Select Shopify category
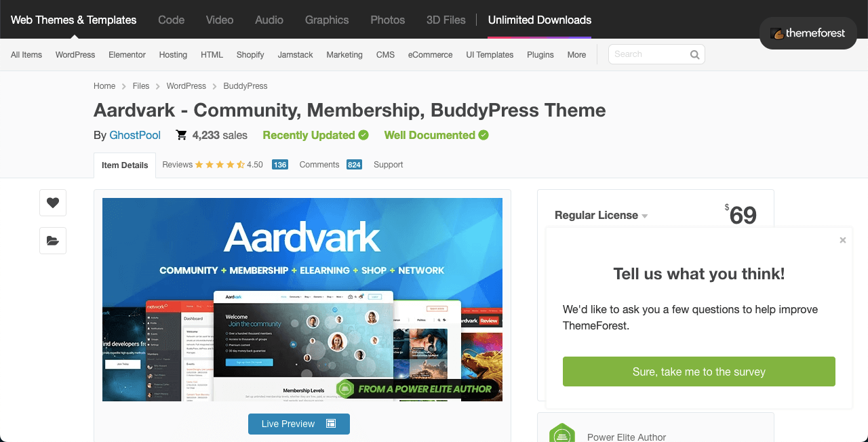The height and width of the screenshot is (442, 868). click(x=250, y=55)
